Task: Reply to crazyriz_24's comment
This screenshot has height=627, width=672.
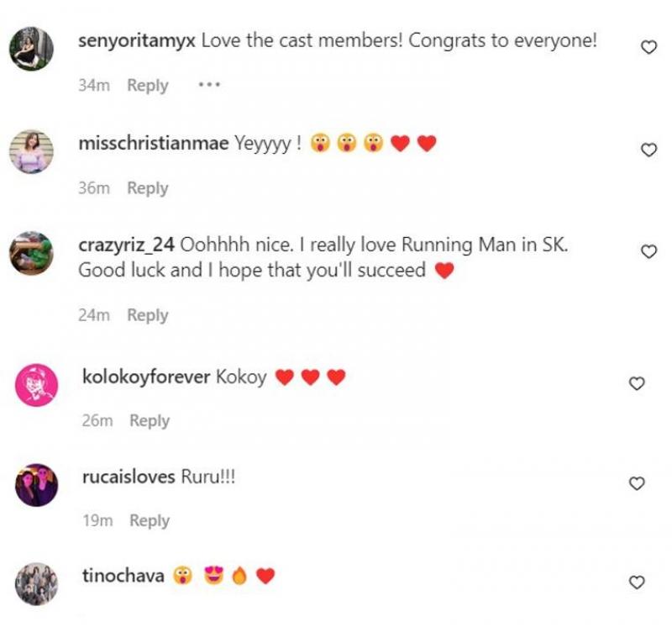Action: [x=148, y=315]
